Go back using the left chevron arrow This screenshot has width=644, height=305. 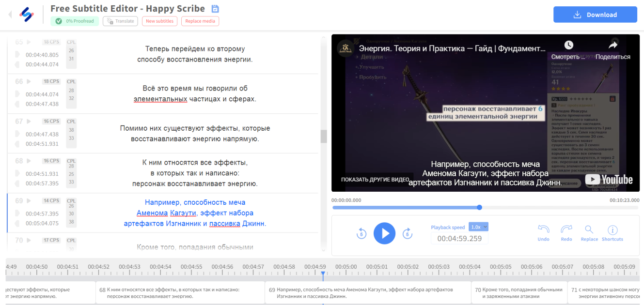pyautogui.click(x=10, y=15)
